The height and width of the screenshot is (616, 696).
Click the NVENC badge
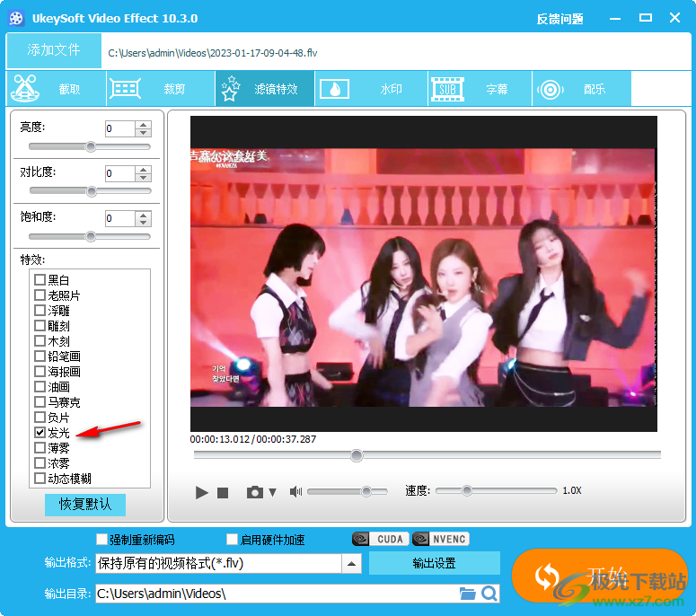440,539
